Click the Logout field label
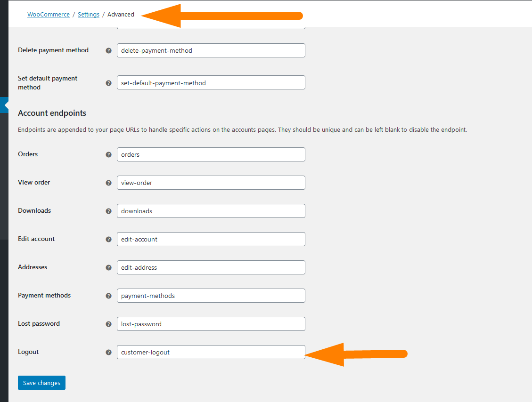The image size is (532, 402). coord(28,352)
